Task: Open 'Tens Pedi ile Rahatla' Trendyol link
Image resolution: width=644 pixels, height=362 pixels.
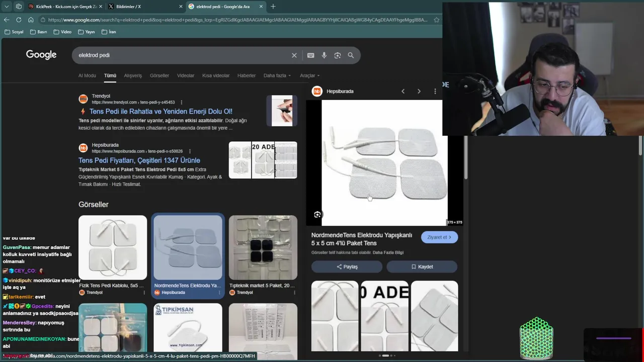Action: pyautogui.click(x=161, y=112)
